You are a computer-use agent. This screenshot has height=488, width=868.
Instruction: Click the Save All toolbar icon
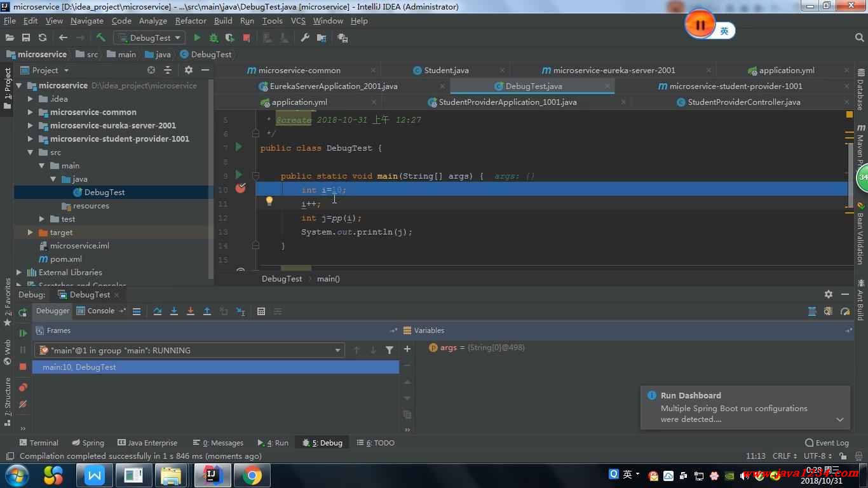pyautogui.click(x=26, y=38)
